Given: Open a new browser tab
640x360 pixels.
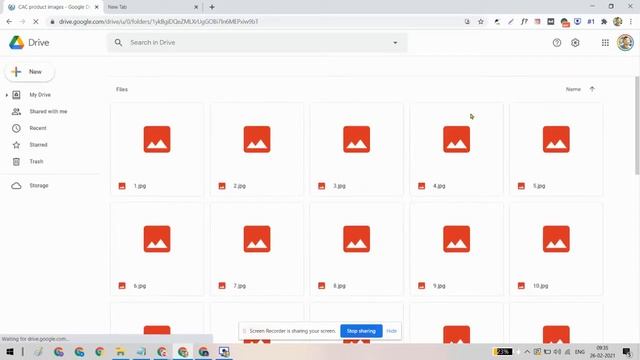Looking at the screenshot, I should pos(212,7).
